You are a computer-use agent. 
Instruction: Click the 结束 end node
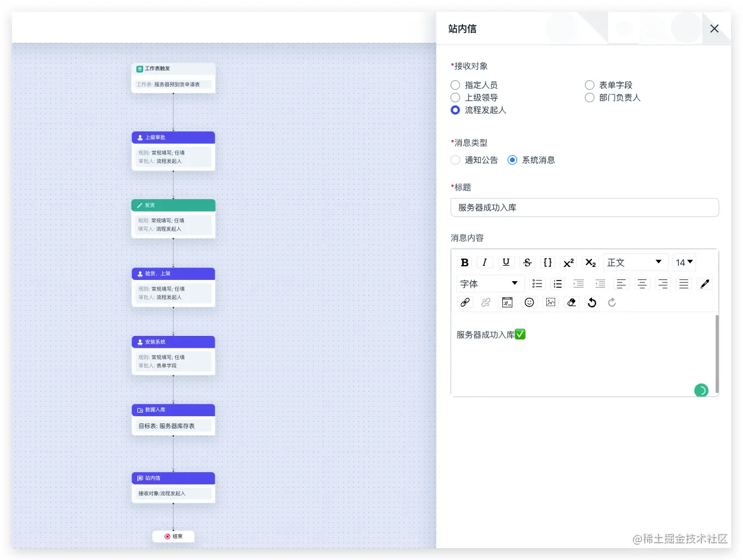point(173,536)
